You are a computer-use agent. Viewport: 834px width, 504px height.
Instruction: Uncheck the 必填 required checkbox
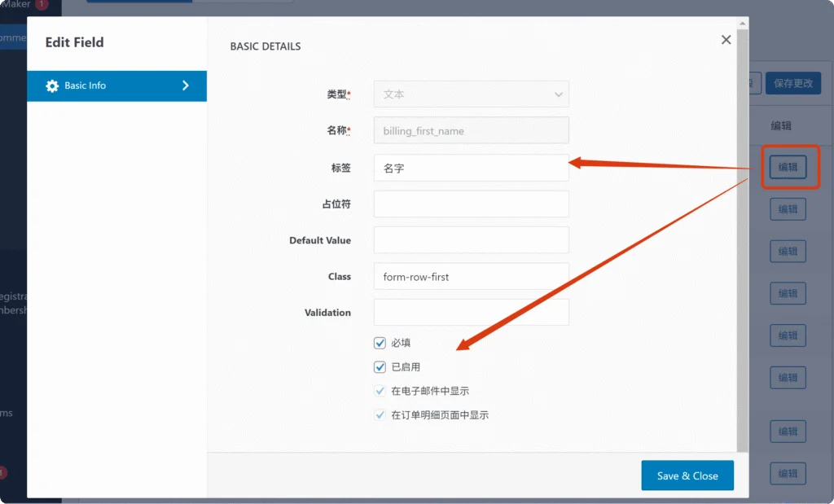point(380,343)
